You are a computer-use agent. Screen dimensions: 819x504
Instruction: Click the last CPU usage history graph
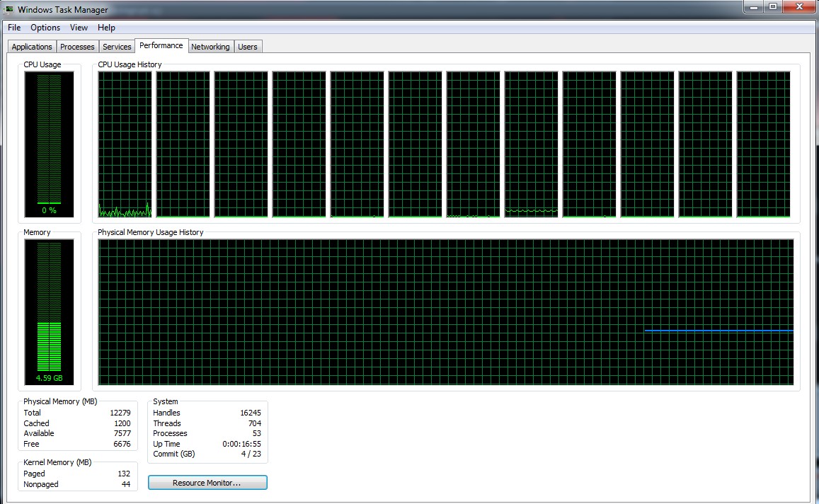click(x=763, y=144)
